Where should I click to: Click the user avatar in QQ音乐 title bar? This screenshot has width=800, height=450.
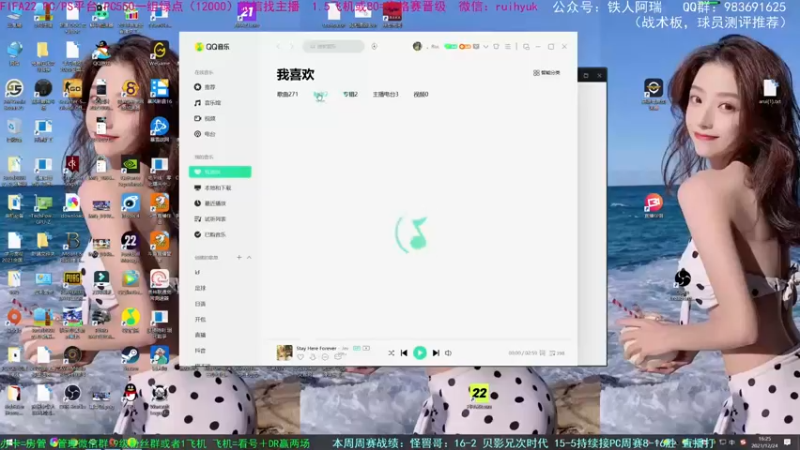417,46
